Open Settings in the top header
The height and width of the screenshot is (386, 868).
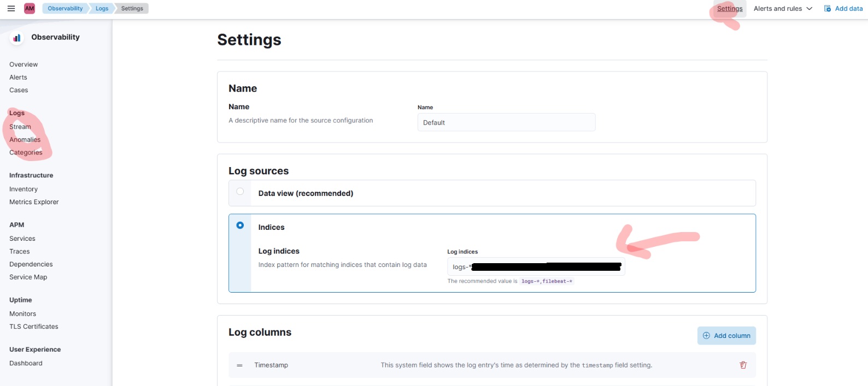tap(730, 8)
